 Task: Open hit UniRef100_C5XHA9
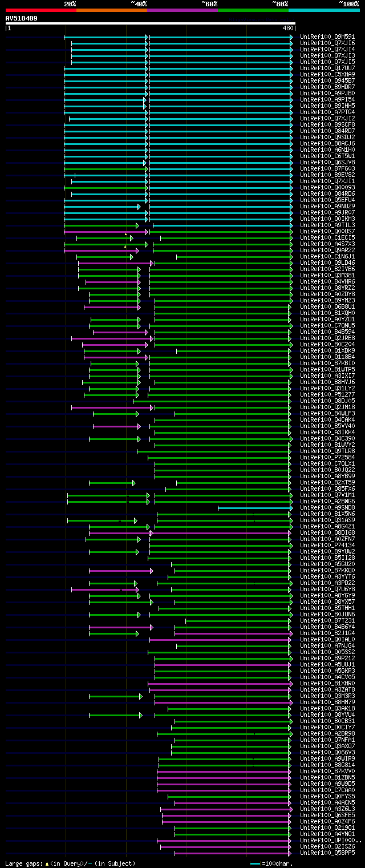click(327, 74)
